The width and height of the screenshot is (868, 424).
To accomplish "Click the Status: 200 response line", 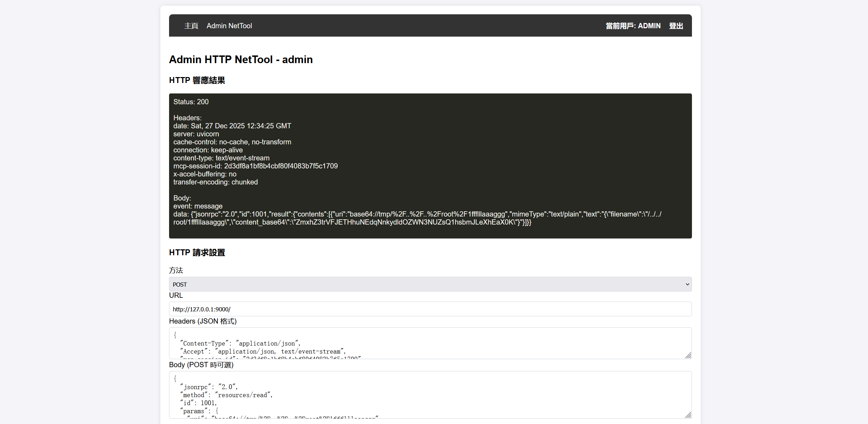I will (191, 102).
